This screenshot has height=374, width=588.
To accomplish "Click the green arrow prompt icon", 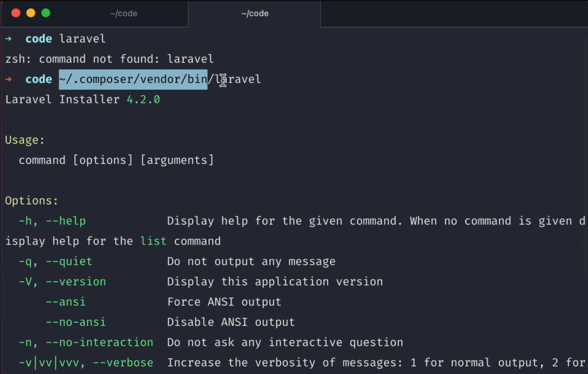I will pos(9,38).
